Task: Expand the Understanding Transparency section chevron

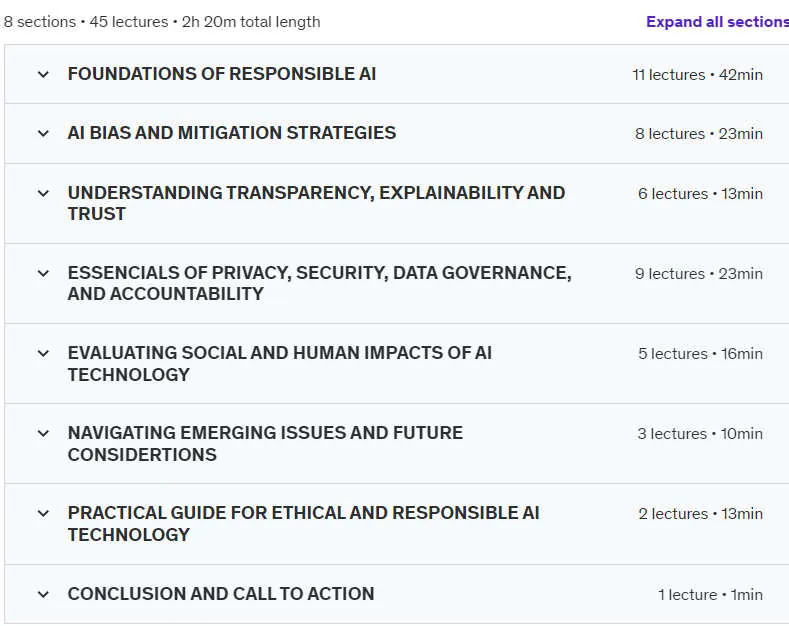Action: point(43,193)
